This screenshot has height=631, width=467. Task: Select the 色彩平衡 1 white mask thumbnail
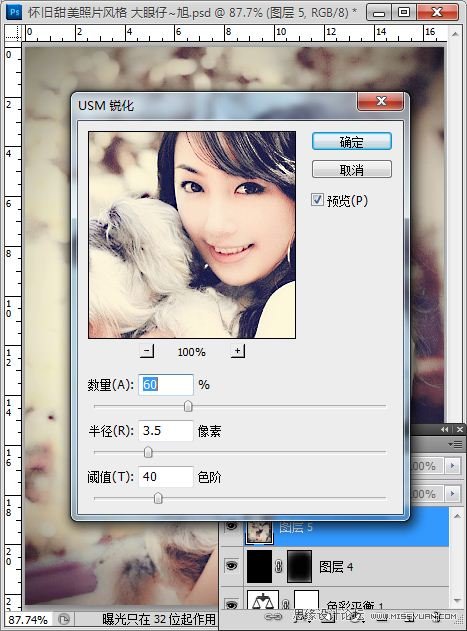tap(306, 600)
